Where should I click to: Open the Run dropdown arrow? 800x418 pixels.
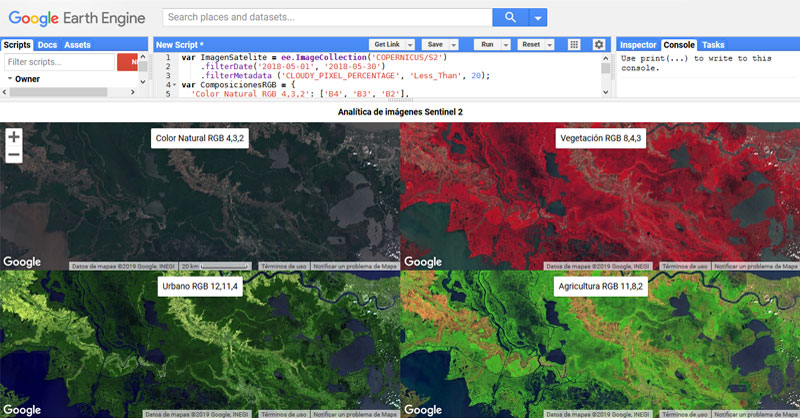(506, 45)
